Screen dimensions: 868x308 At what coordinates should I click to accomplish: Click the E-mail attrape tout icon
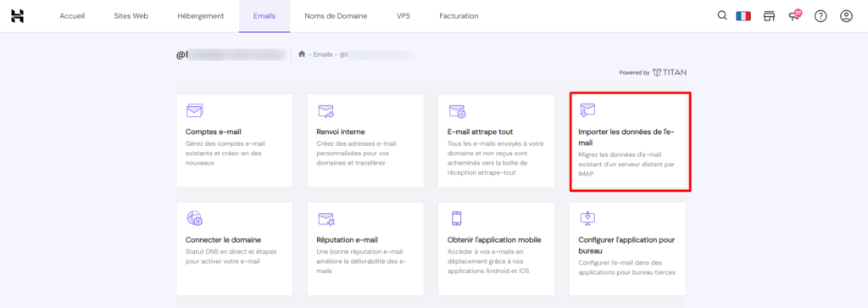457,111
